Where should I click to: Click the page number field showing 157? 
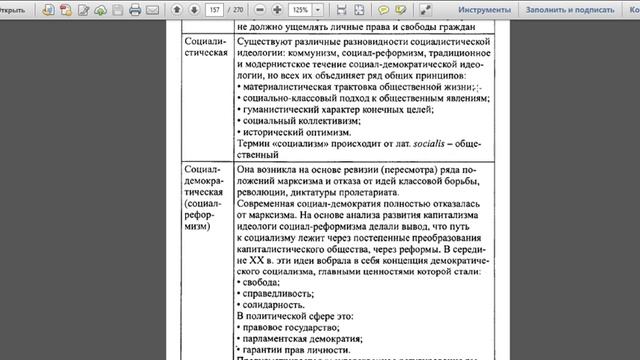coord(215,10)
